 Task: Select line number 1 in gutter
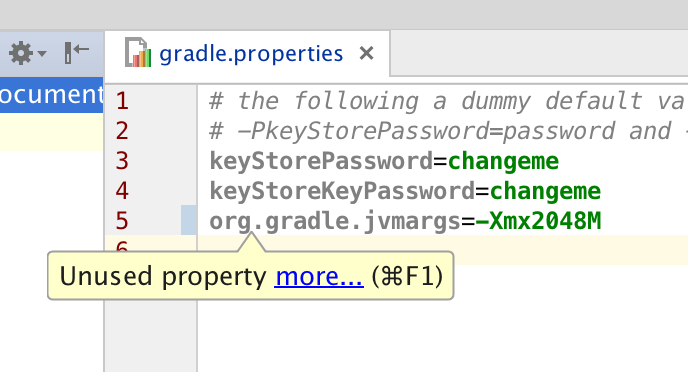[122, 101]
